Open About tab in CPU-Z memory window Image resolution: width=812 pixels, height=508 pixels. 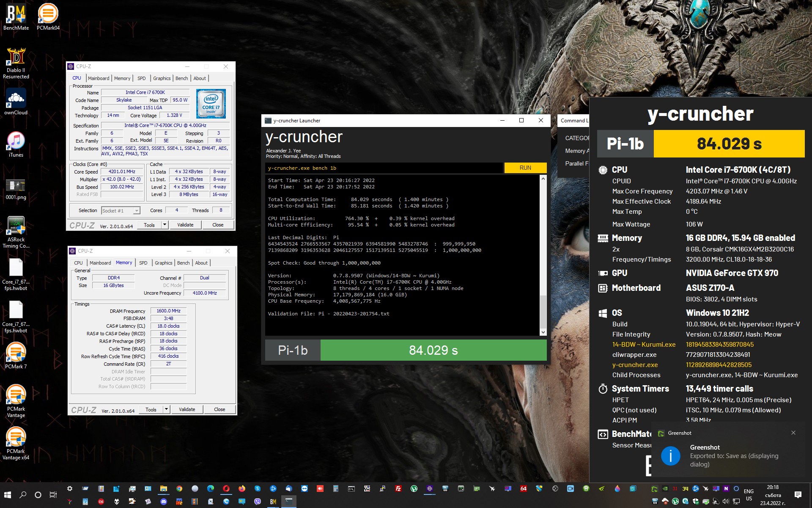pyautogui.click(x=201, y=263)
